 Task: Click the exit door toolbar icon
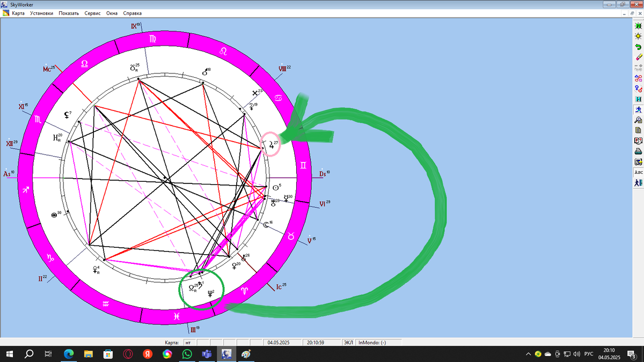point(639,183)
